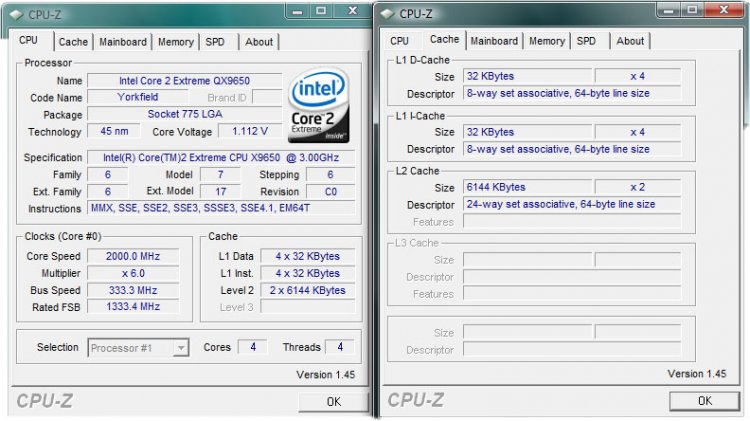Close the right CPU-Z window
The width and height of the screenshot is (750, 421).
pyautogui.click(x=724, y=10)
